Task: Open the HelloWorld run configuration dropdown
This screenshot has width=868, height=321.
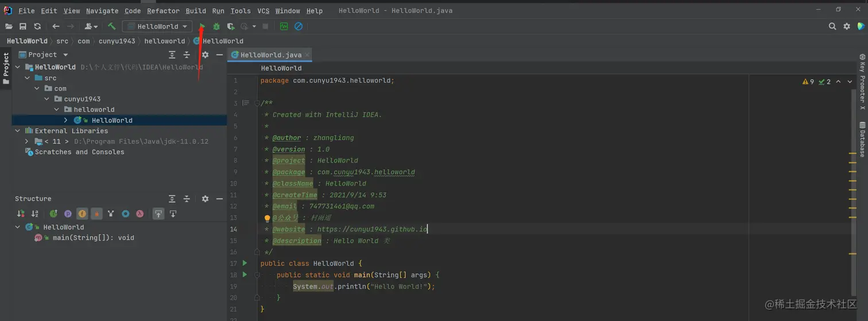Action: pyautogui.click(x=158, y=26)
